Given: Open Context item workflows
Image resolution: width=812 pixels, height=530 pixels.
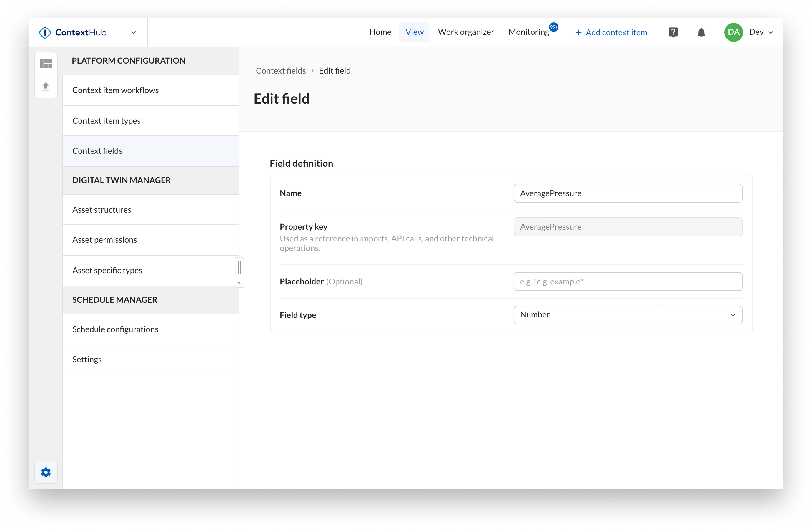Looking at the screenshot, I should coord(151,90).
